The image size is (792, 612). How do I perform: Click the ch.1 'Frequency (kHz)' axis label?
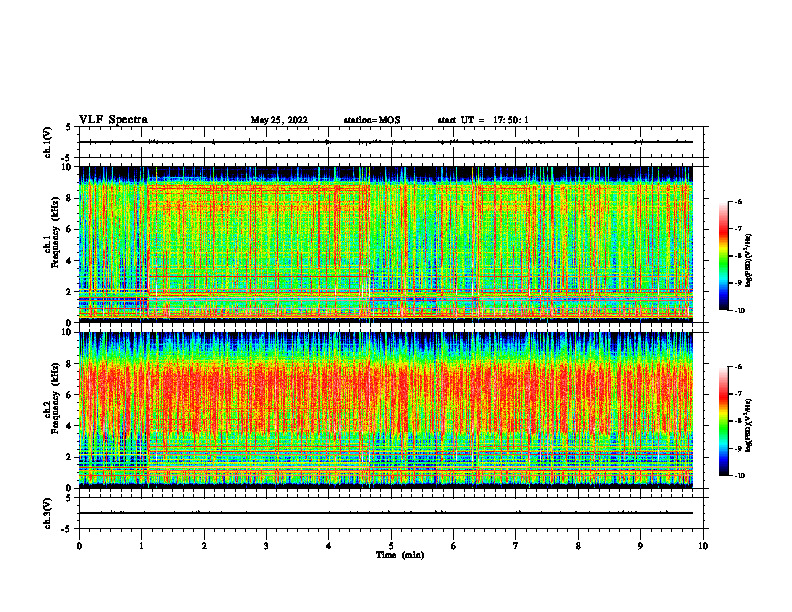[x=55, y=233]
